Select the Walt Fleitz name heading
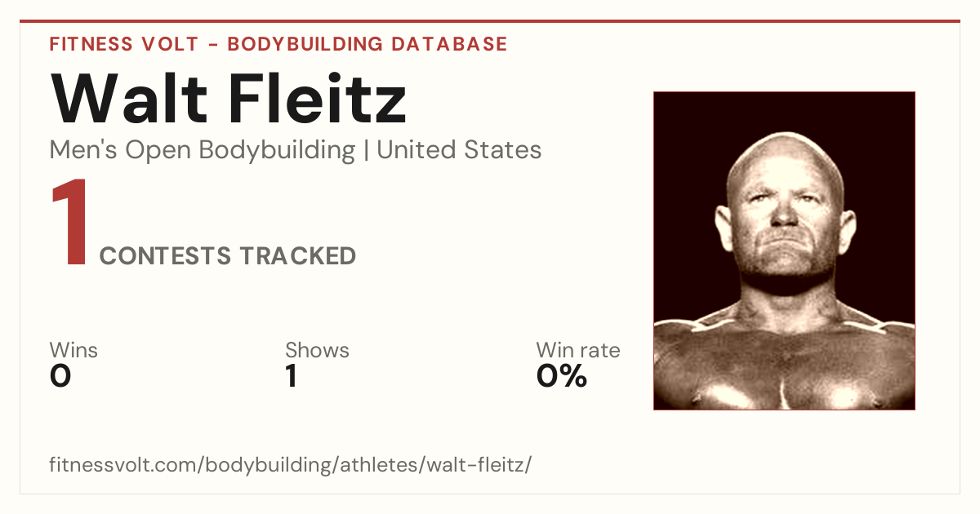This screenshot has height=514, width=980. click(228, 99)
